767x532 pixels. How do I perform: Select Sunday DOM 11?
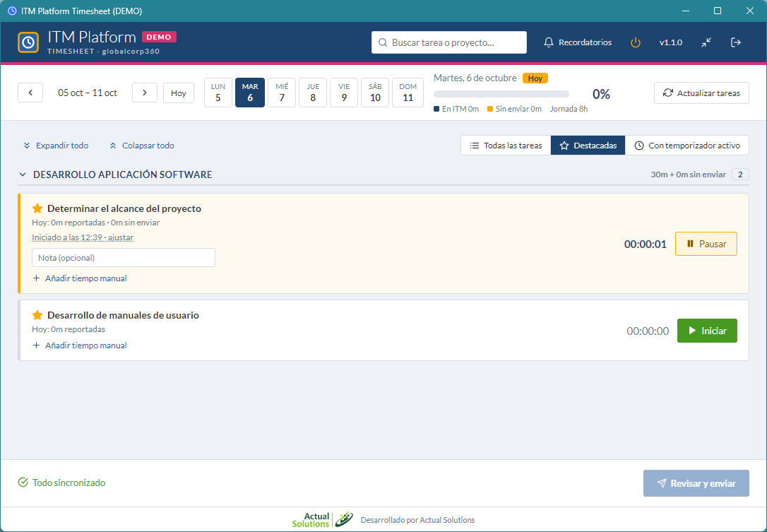tap(408, 93)
